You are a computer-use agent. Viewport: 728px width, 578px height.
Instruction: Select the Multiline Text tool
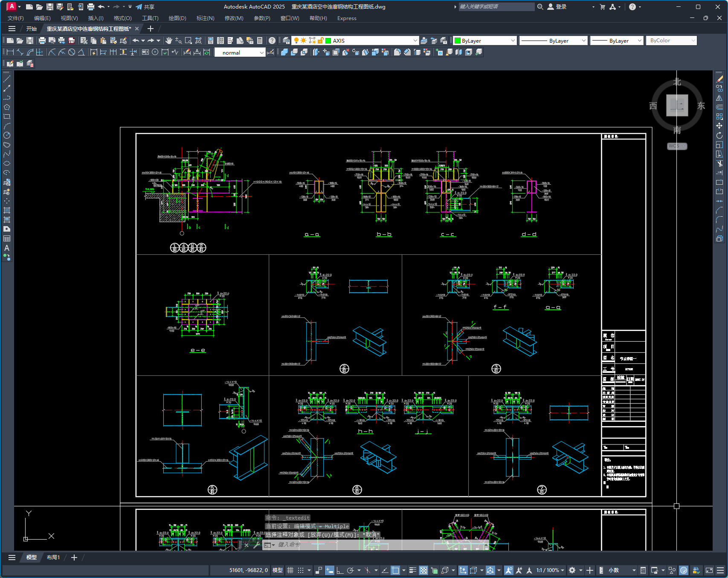pos(7,248)
